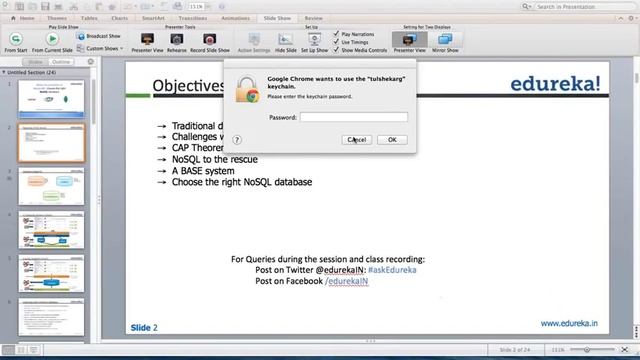This screenshot has width=640, height=360.
Task: Adjust the zoom slider in status bar
Action: (587, 350)
